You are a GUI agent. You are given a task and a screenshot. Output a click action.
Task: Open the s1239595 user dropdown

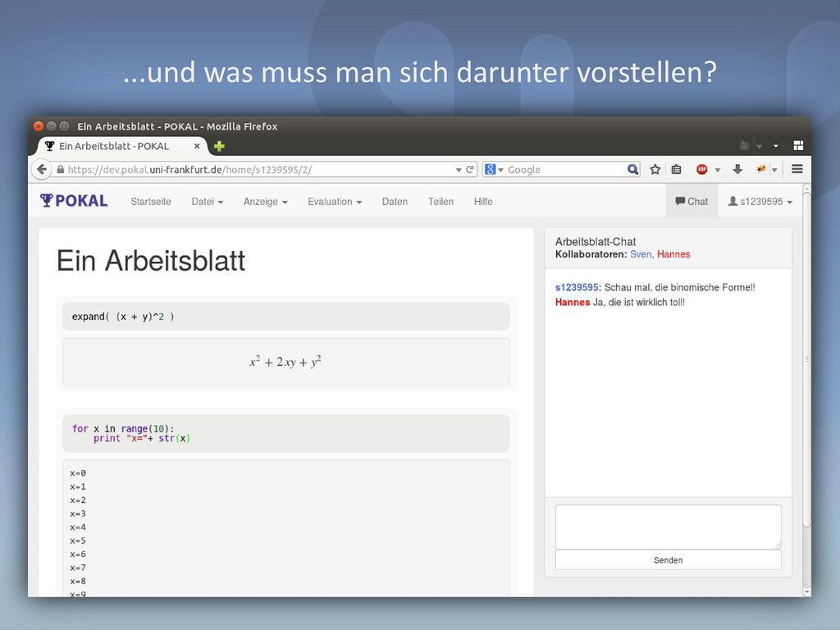point(760,202)
